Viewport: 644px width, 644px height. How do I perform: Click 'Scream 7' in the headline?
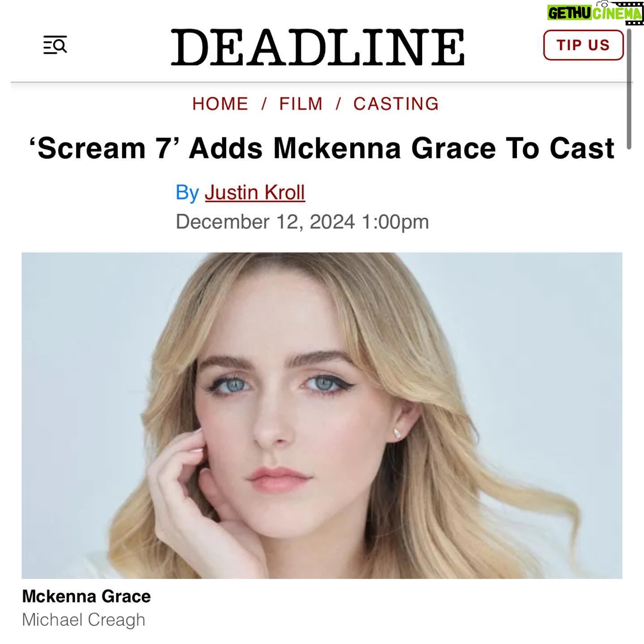click(x=101, y=148)
